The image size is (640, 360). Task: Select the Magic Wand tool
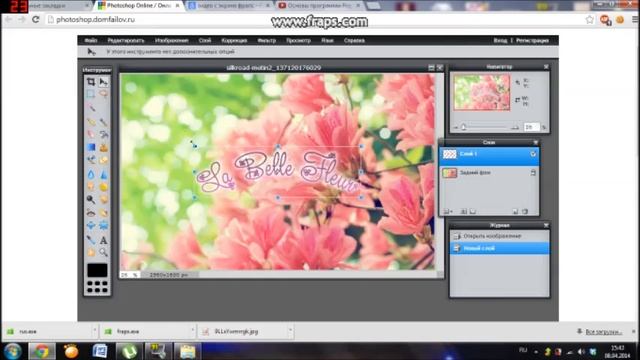91,108
